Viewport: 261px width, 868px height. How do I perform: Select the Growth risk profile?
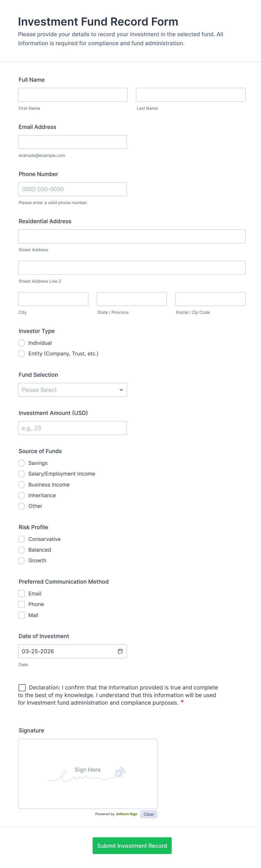click(x=22, y=560)
